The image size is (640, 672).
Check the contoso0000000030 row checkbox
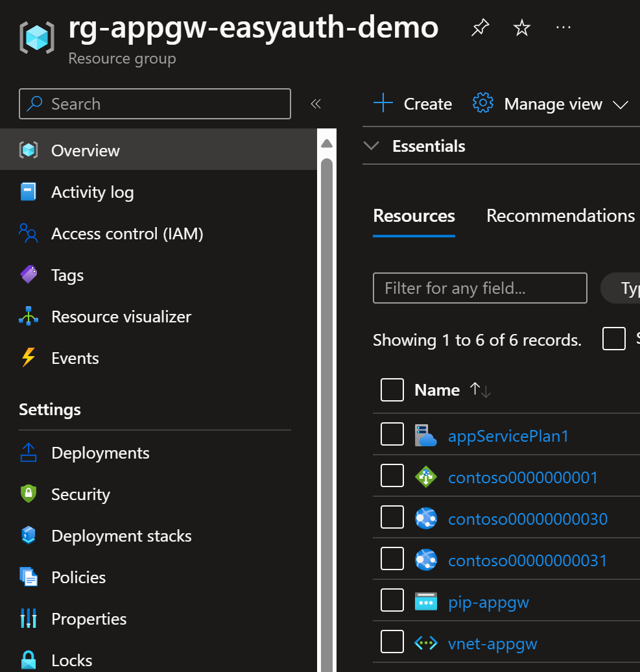coord(392,517)
